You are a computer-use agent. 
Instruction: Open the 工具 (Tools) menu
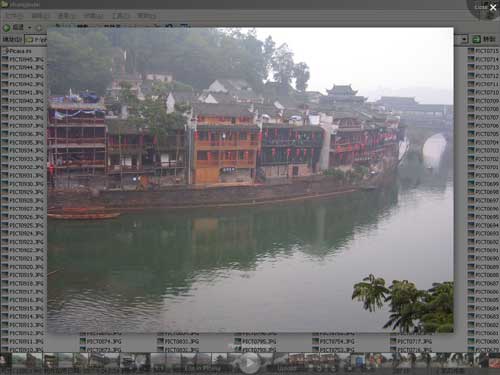pyautogui.click(x=120, y=15)
